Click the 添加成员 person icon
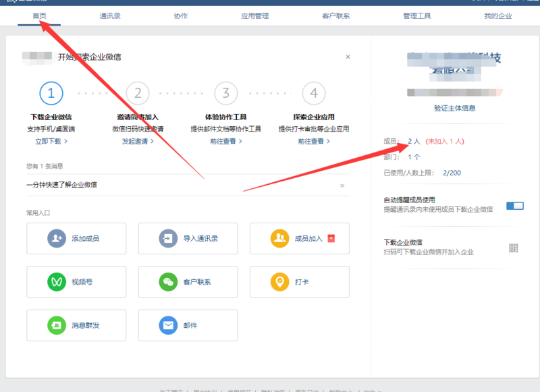This screenshot has height=392, width=540. click(57, 238)
